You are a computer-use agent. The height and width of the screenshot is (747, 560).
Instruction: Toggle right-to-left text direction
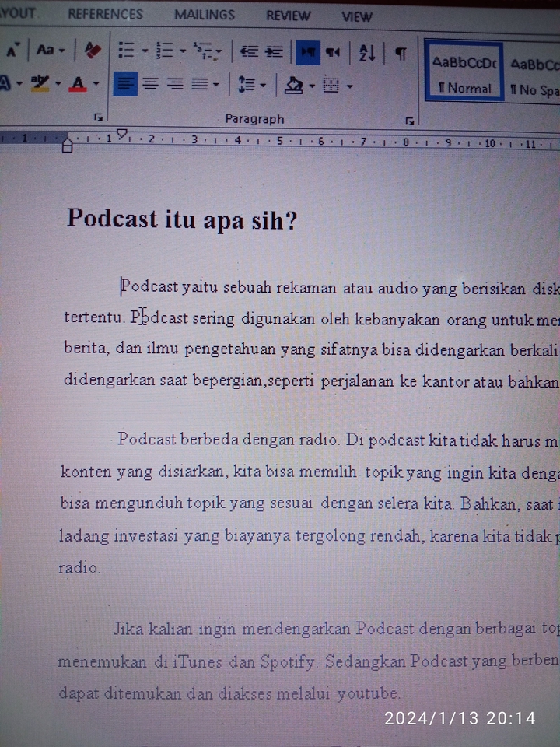(x=333, y=52)
